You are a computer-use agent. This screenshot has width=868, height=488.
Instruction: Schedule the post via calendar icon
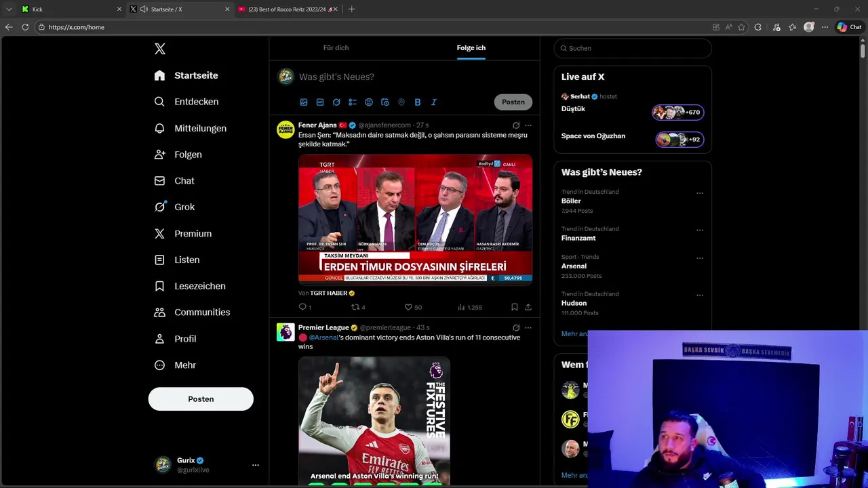[x=385, y=102]
